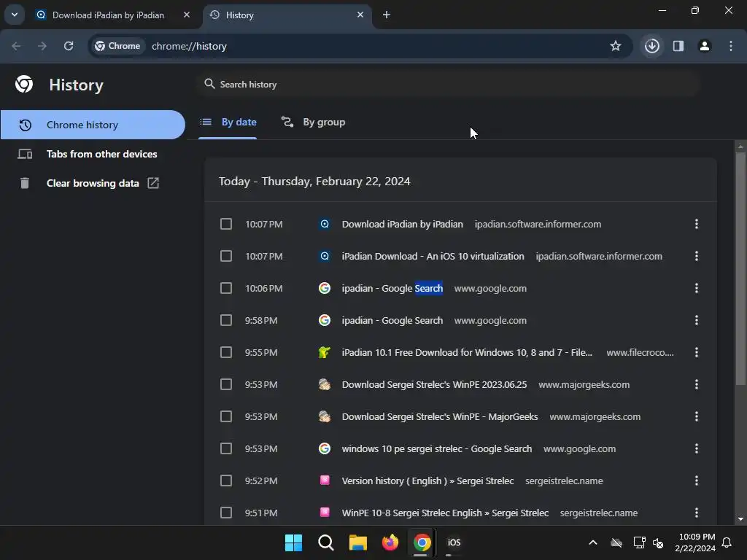Screen dimensions: 747x560
Task: Open more actions for iPadian 10.1 Free Download
Action: pos(697,352)
